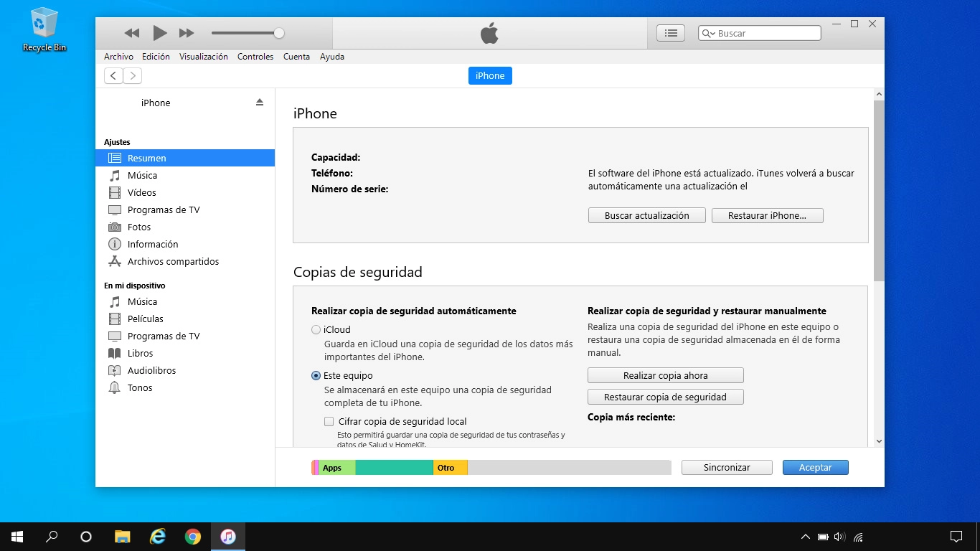
Task: Click the Realizar copia ahora button
Action: (665, 376)
